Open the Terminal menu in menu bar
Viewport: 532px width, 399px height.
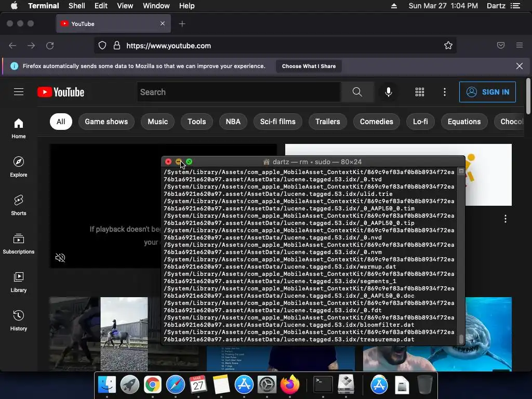point(44,6)
